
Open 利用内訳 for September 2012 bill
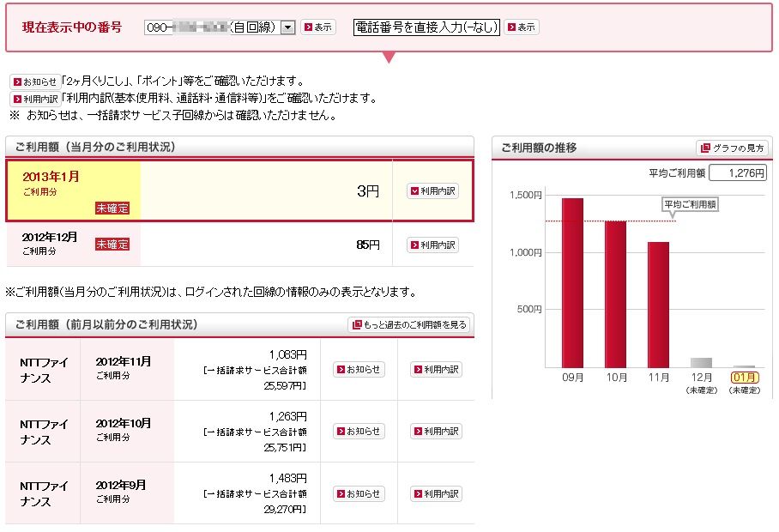(436, 494)
